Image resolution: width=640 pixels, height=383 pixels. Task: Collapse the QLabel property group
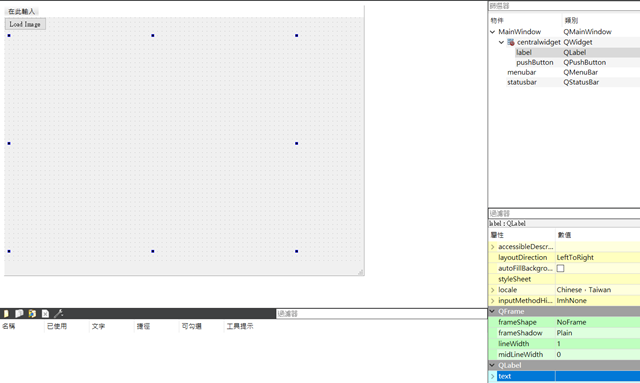492,365
